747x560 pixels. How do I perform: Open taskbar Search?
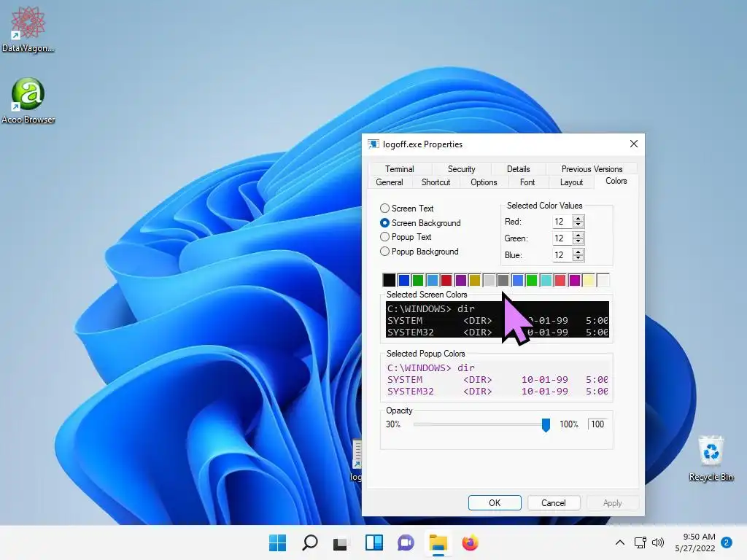(x=309, y=542)
